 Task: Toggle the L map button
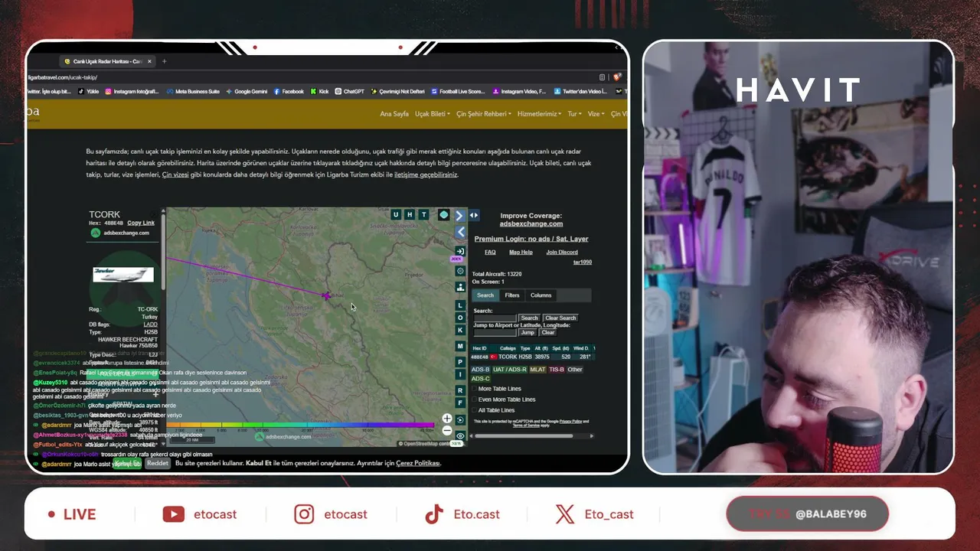460,305
